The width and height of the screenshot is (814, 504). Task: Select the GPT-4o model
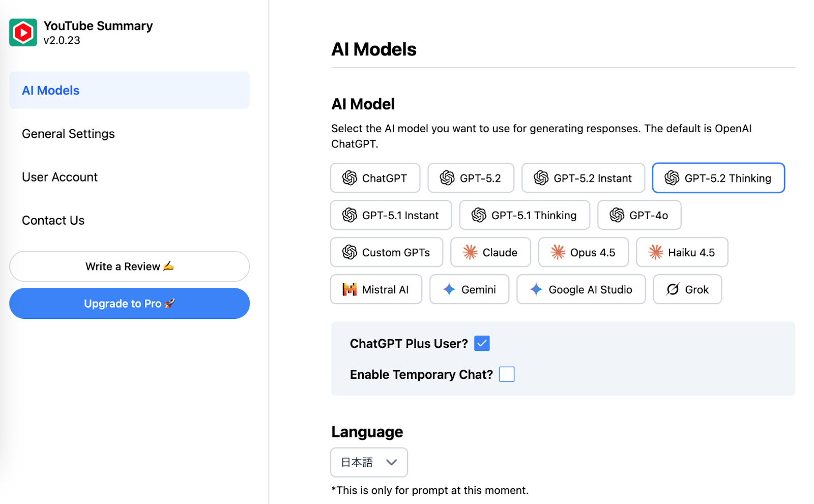(638, 215)
